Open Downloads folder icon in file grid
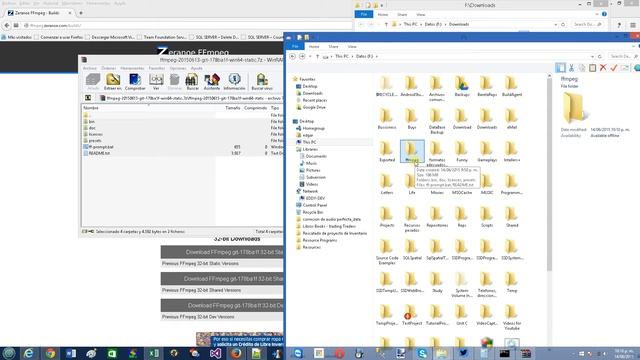Viewport: 640px width, 360px height. tap(487, 119)
